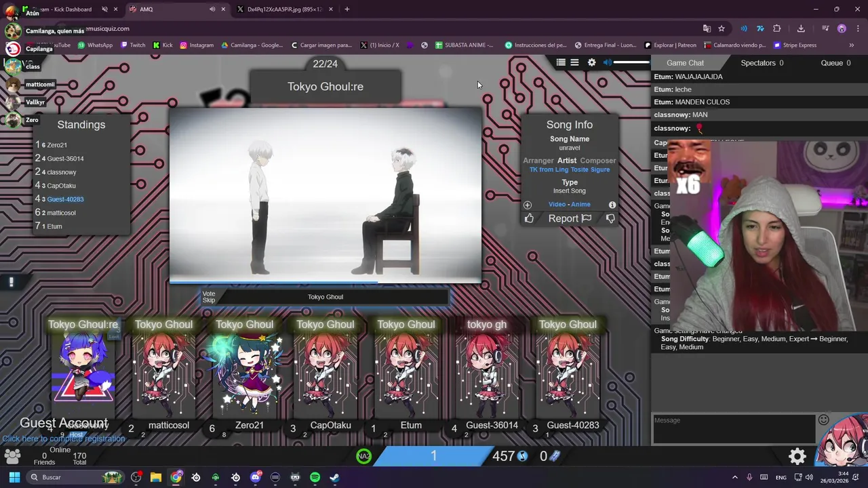868x488 pixels.
Task: Open the chat emoji picker
Action: (823, 420)
